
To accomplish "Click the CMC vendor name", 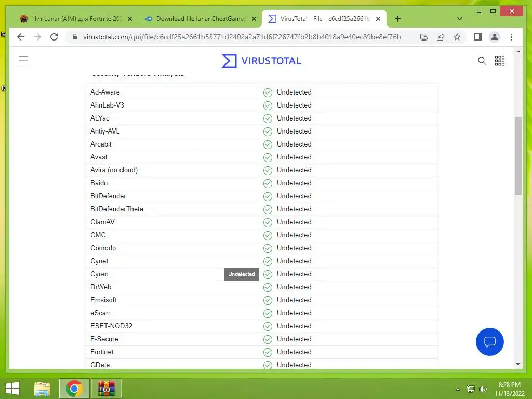I will [x=98, y=235].
